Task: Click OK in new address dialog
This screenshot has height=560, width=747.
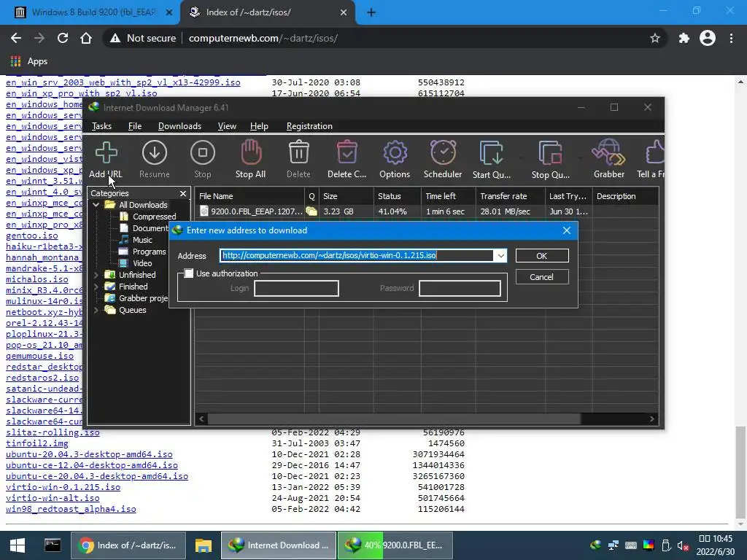Action: (542, 256)
